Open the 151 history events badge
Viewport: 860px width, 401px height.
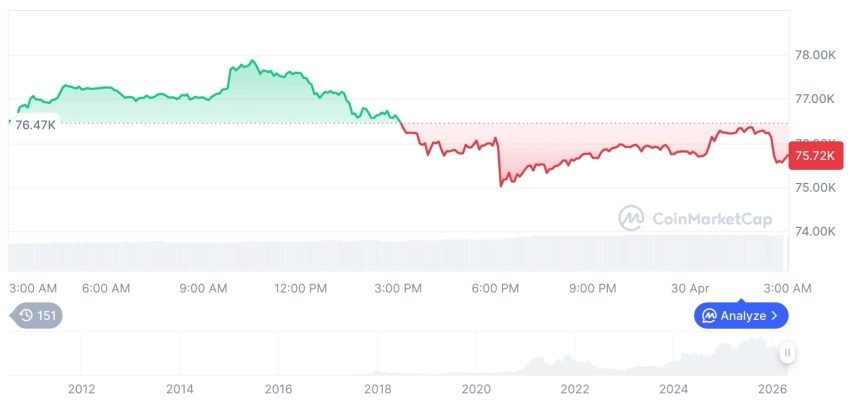38,316
